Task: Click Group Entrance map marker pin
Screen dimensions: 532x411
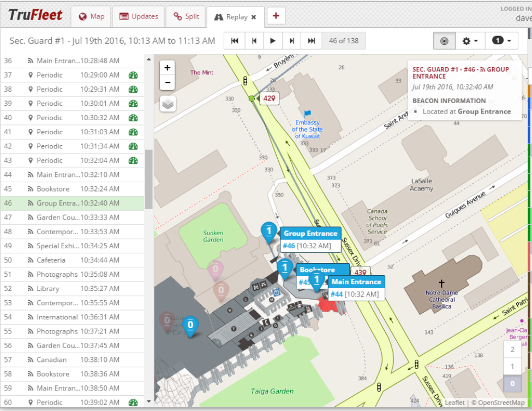Action: (x=269, y=232)
